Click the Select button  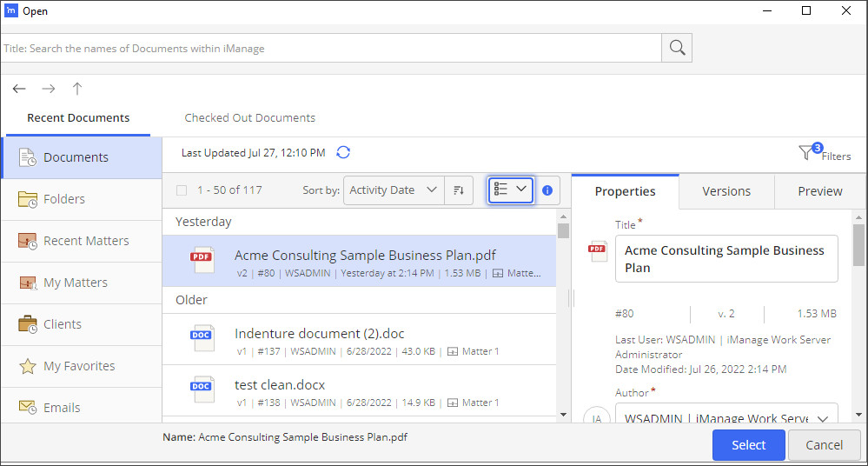coord(748,445)
